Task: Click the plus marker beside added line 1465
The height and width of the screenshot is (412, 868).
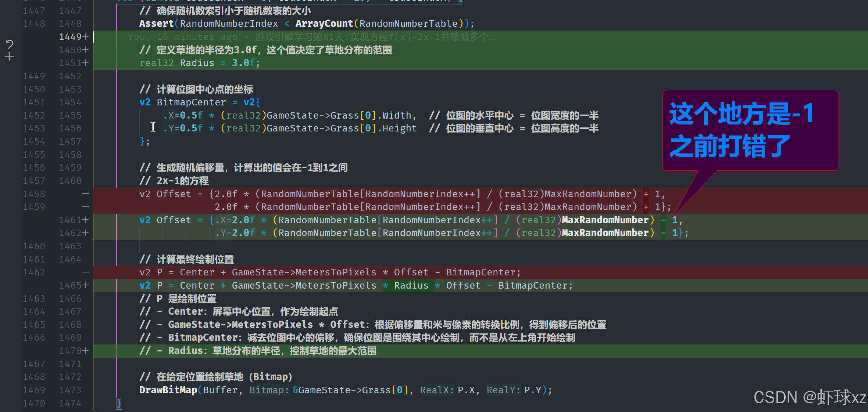Action: (85, 285)
